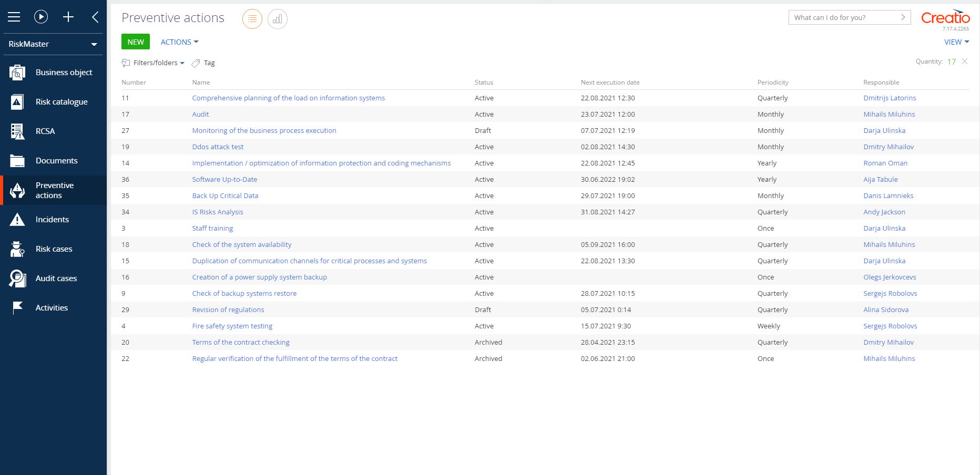The image size is (980, 475).
Task: Click the plus quick-add icon
Action: coord(68,17)
